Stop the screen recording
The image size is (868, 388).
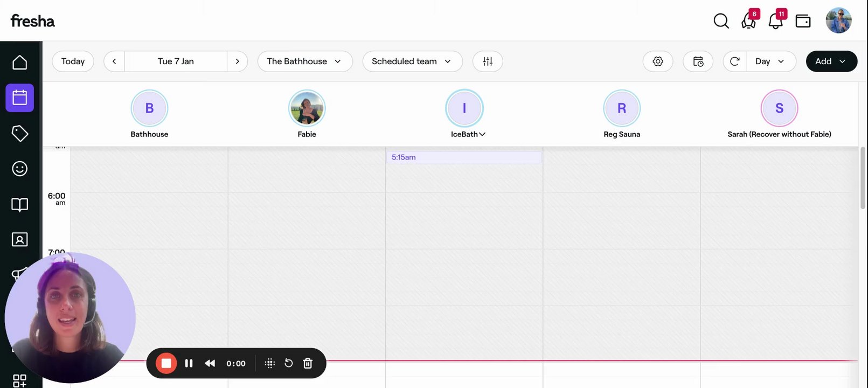point(166,363)
